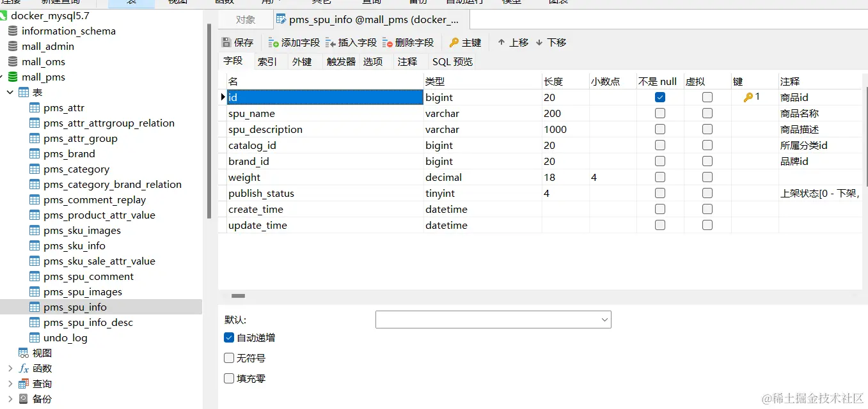Uncheck not-null checkbox for id field
The width and height of the screenshot is (868, 409).
pos(660,97)
